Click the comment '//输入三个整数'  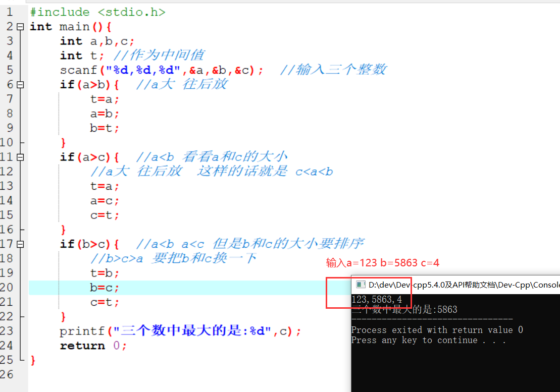pos(333,70)
